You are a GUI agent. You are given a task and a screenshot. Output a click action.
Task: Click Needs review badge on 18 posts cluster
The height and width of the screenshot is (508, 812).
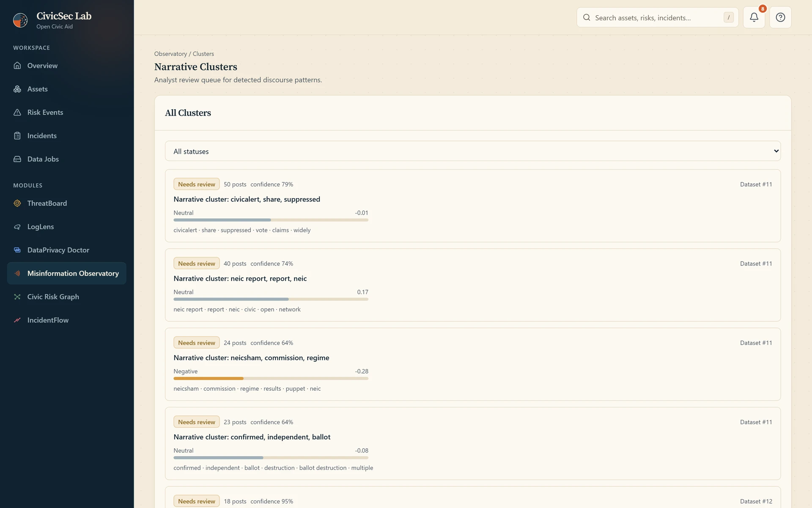[197, 501]
